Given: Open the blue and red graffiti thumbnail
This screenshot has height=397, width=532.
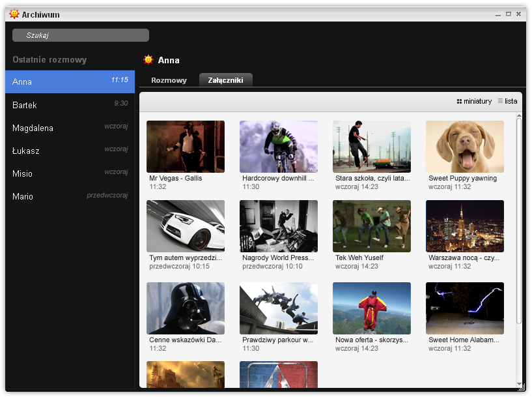Looking at the screenshot, I should tap(279, 374).
